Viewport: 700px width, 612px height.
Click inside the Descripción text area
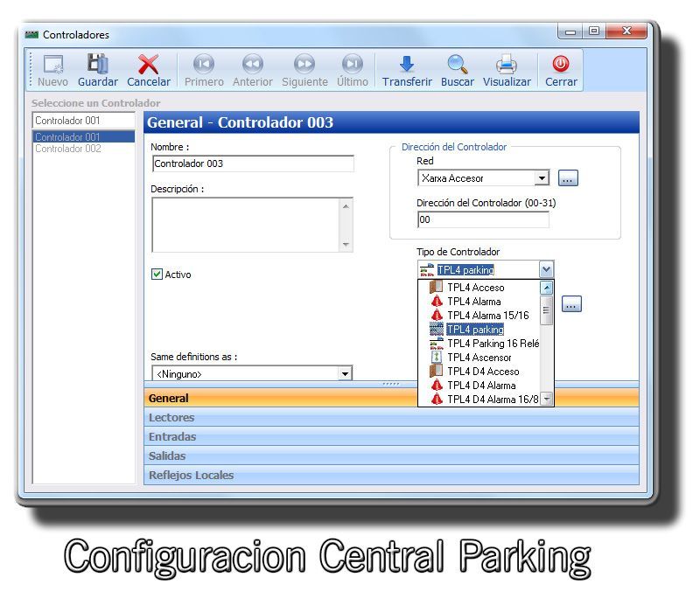pos(246,225)
